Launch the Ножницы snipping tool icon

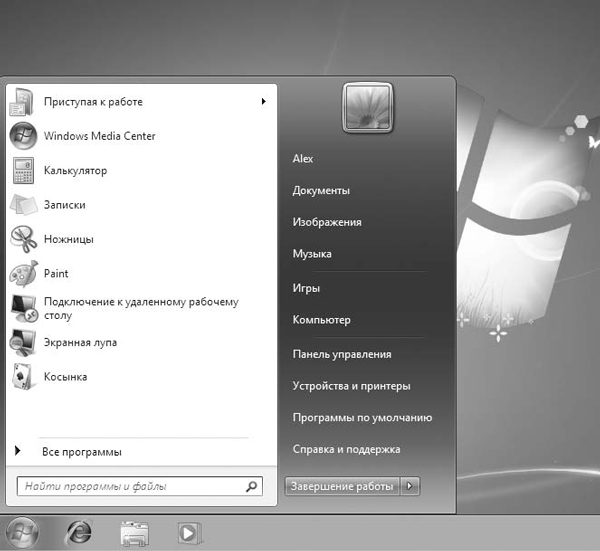[23, 239]
